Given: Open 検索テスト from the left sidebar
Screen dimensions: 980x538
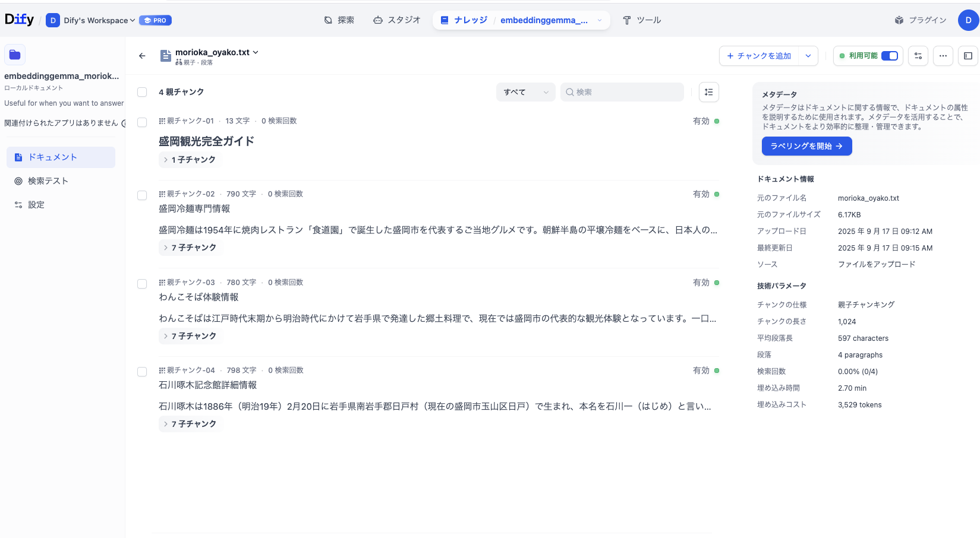Looking at the screenshot, I should tap(47, 181).
